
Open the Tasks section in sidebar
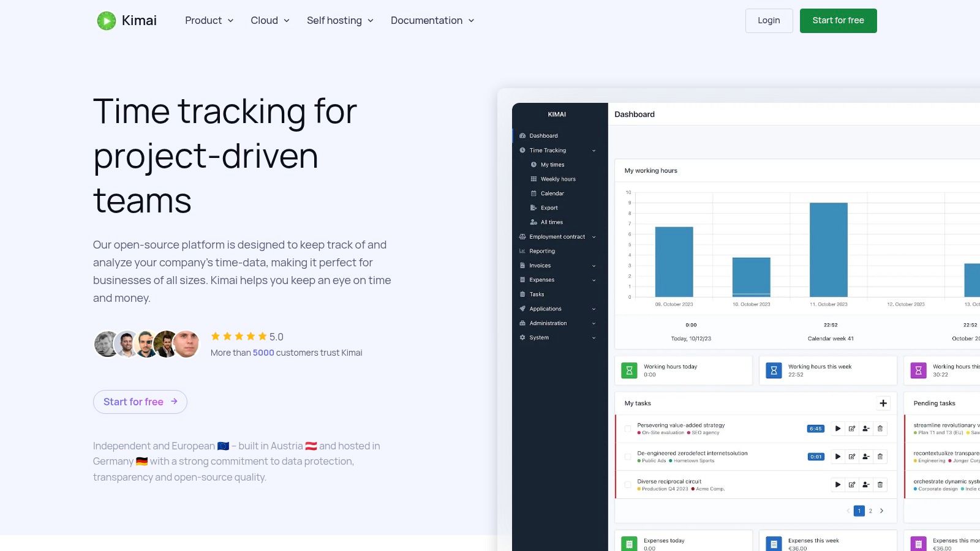(x=537, y=294)
